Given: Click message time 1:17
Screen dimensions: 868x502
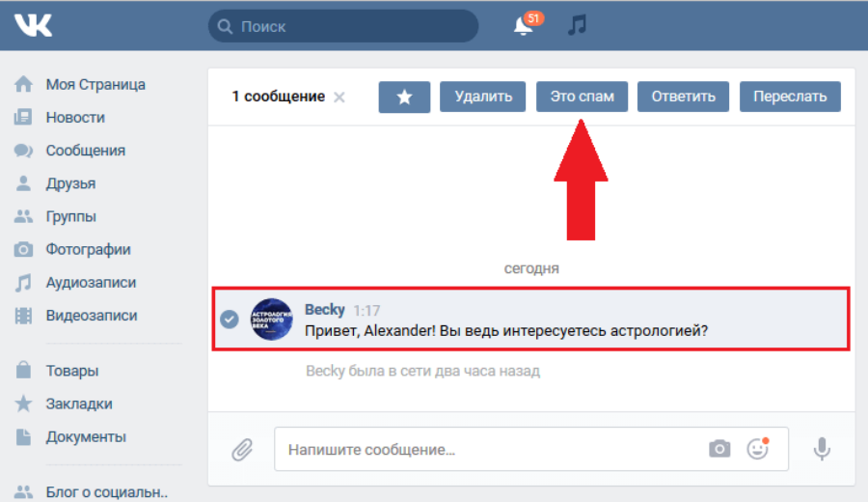Looking at the screenshot, I should tap(366, 310).
